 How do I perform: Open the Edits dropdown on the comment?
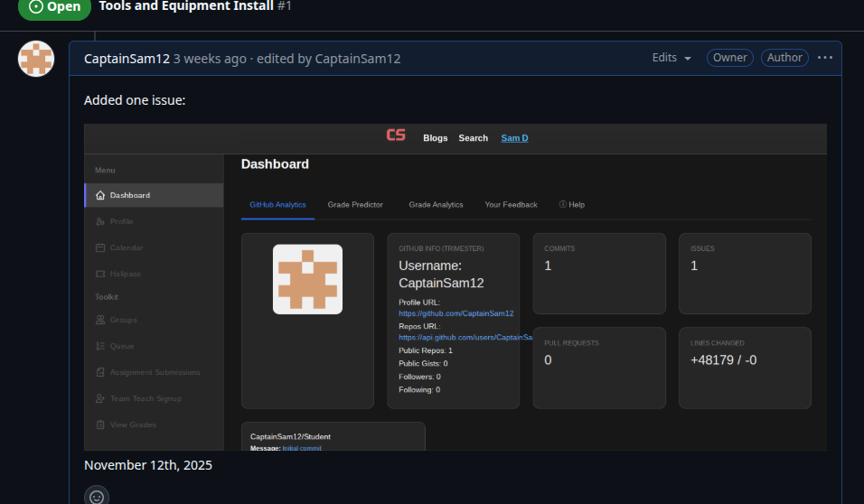tap(671, 58)
